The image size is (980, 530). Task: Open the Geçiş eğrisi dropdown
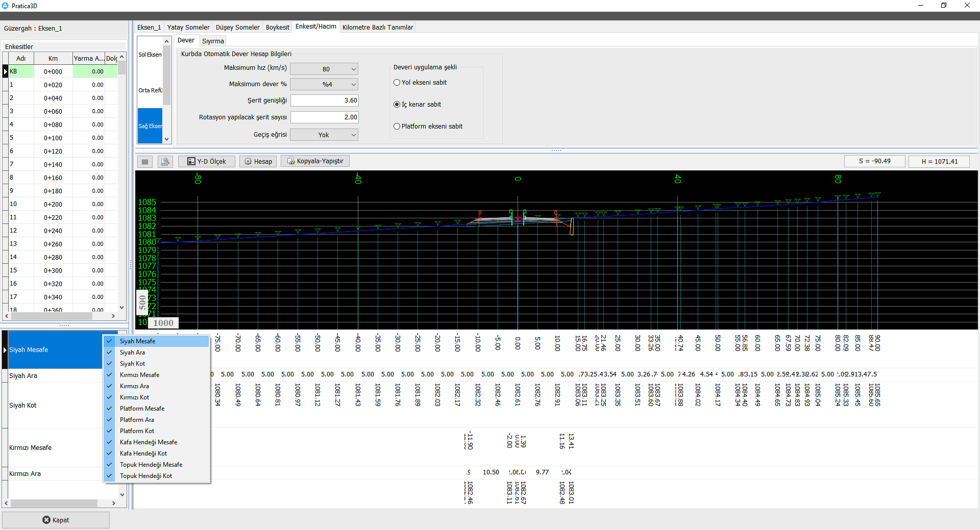coord(324,135)
